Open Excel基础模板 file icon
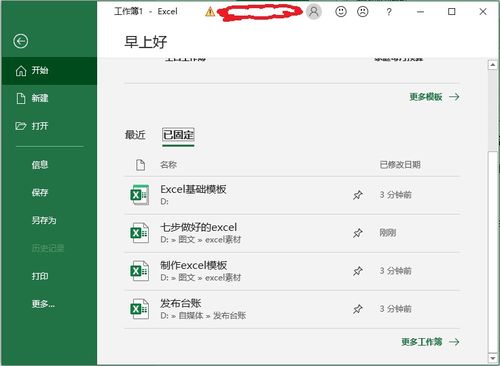Image resolution: width=500 pixels, height=366 pixels. click(139, 195)
